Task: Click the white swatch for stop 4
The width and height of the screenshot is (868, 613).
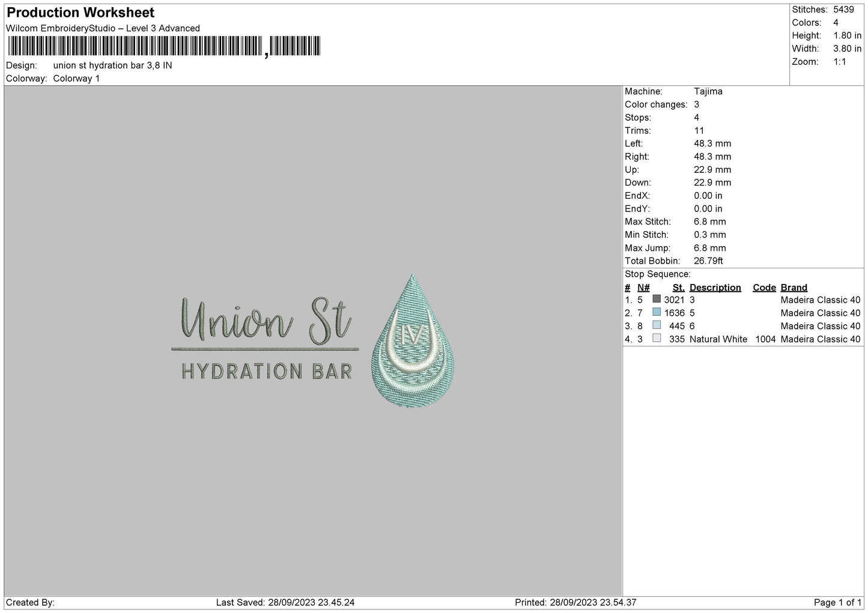Action: [657, 339]
